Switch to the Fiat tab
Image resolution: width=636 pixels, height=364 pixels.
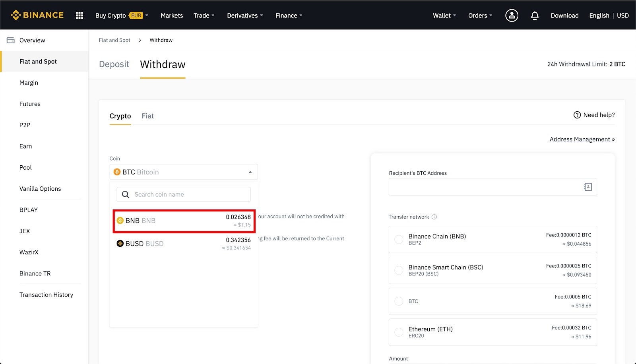click(147, 116)
